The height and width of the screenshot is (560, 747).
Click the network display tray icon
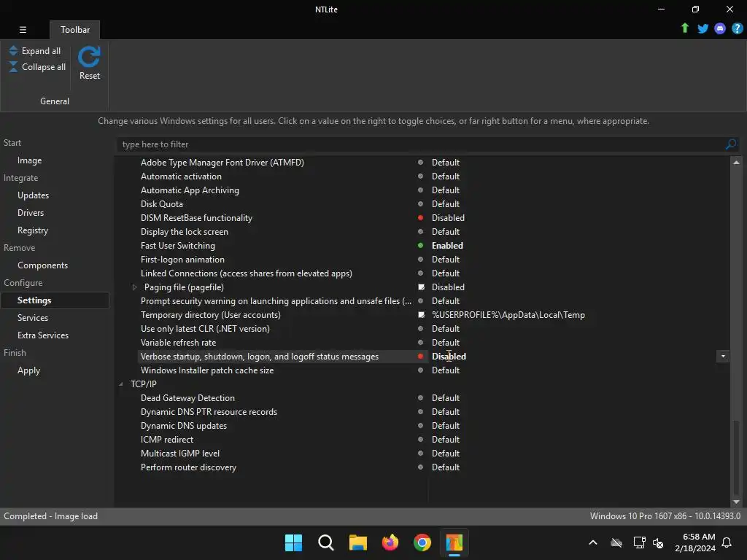pyautogui.click(x=639, y=542)
